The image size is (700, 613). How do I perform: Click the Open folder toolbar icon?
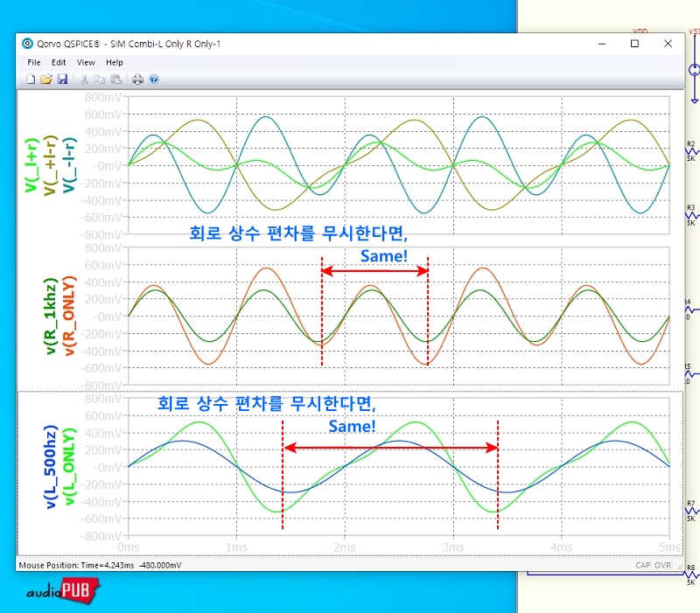[46, 80]
